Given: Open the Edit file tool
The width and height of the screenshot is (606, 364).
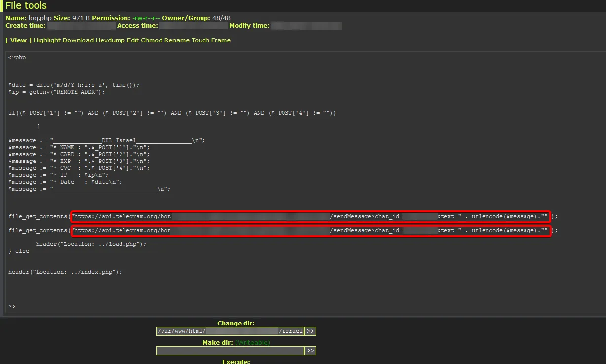Looking at the screenshot, I should pos(133,40).
